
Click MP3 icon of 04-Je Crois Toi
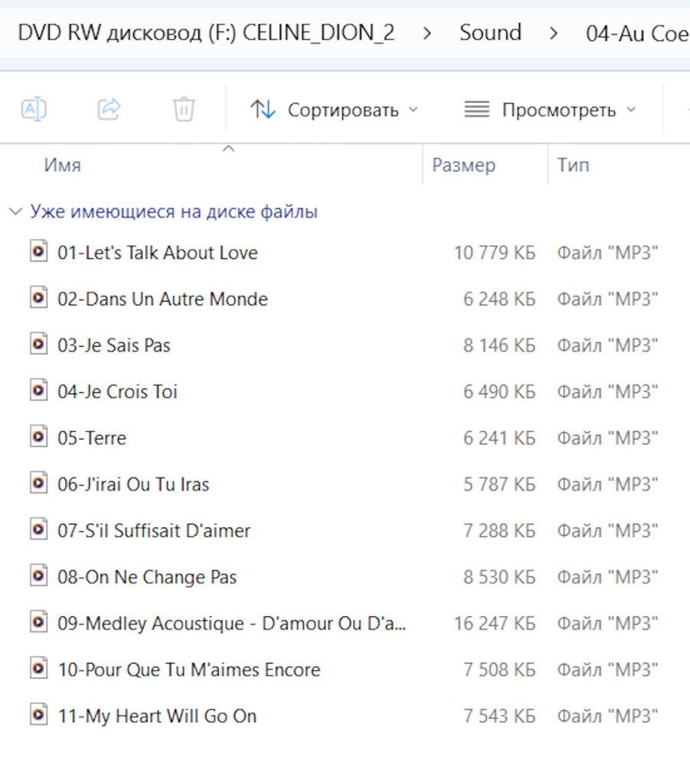(x=38, y=390)
